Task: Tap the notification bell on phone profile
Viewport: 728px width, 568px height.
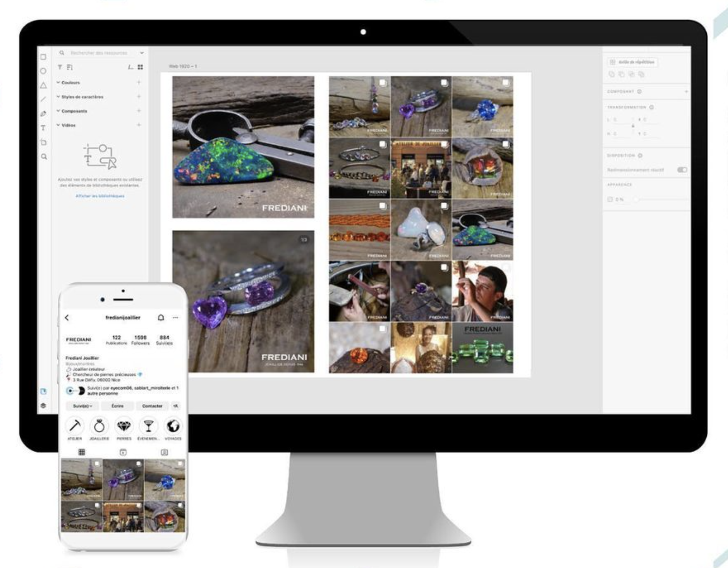Action: (161, 318)
